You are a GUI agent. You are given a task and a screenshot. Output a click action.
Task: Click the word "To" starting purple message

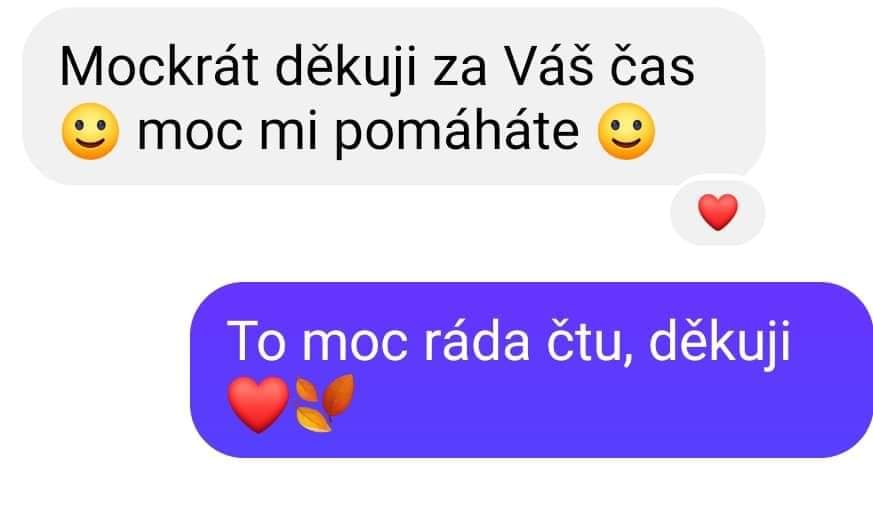tap(256, 341)
